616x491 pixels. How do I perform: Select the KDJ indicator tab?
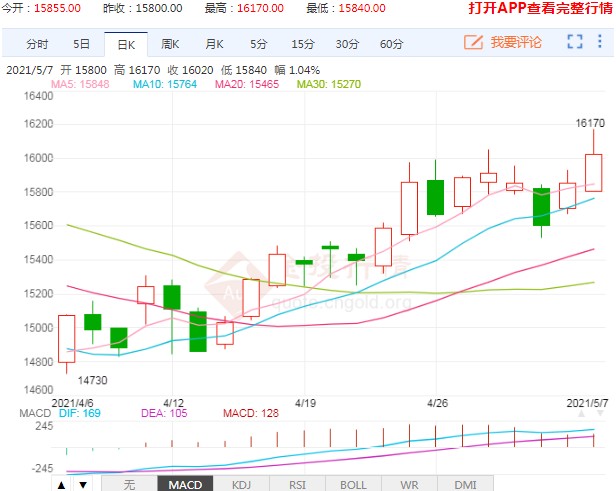(x=241, y=484)
